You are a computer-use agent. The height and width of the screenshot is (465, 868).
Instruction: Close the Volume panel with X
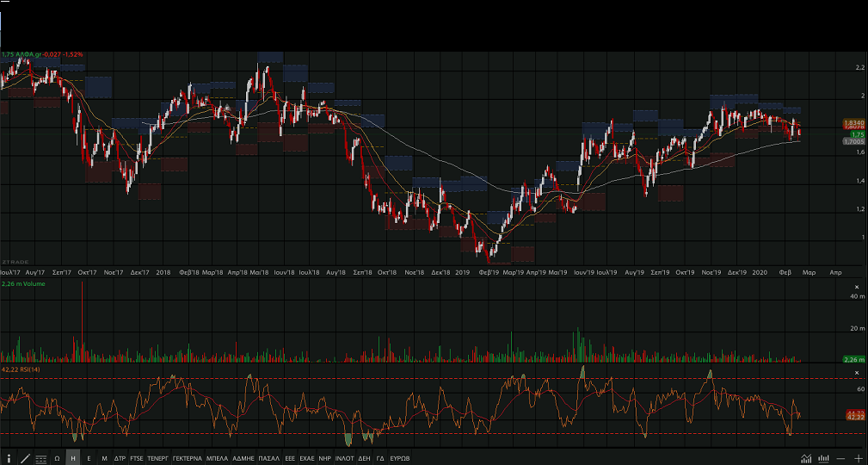[x=856, y=287]
